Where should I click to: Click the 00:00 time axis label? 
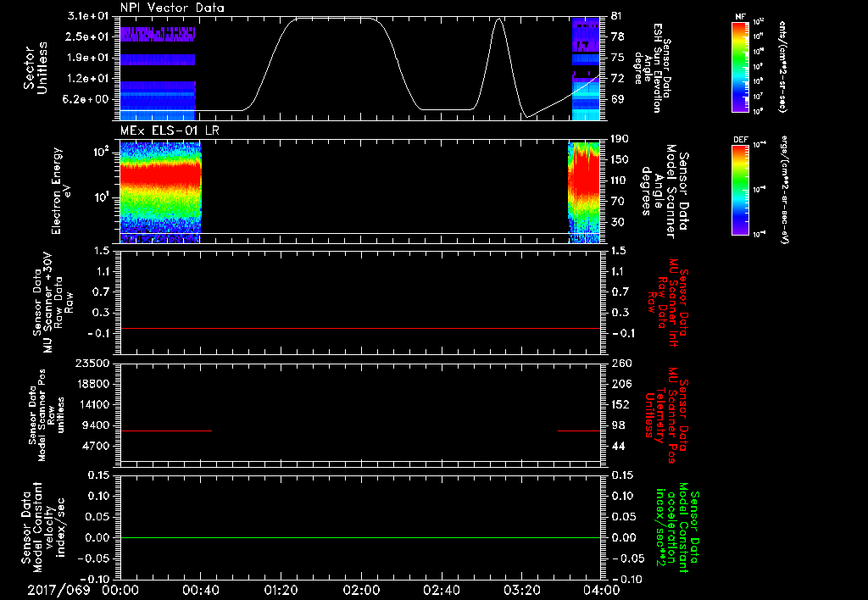coord(120,590)
